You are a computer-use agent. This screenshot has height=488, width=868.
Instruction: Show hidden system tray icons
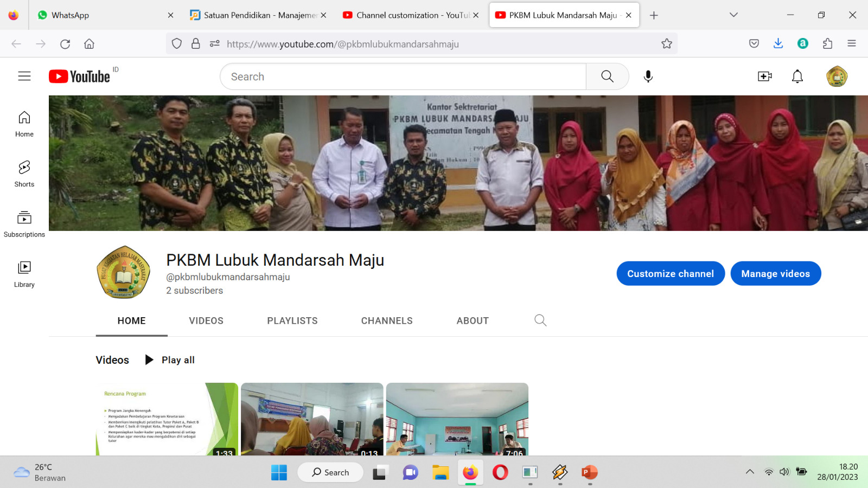[750, 472]
